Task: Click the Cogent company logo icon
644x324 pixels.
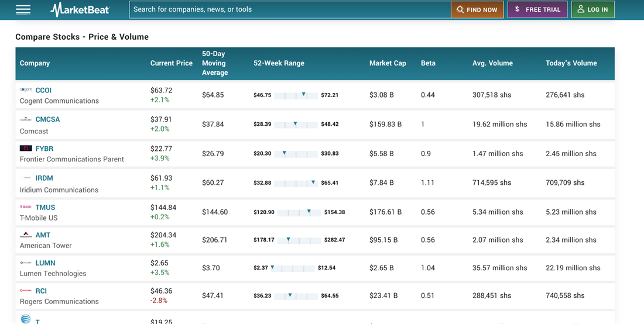Action: click(x=26, y=90)
